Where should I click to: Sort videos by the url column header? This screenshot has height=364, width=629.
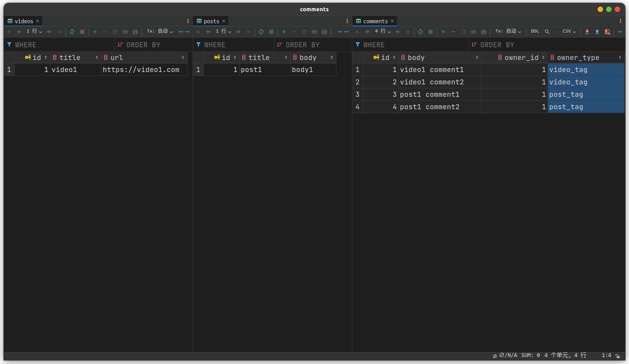click(144, 58)
